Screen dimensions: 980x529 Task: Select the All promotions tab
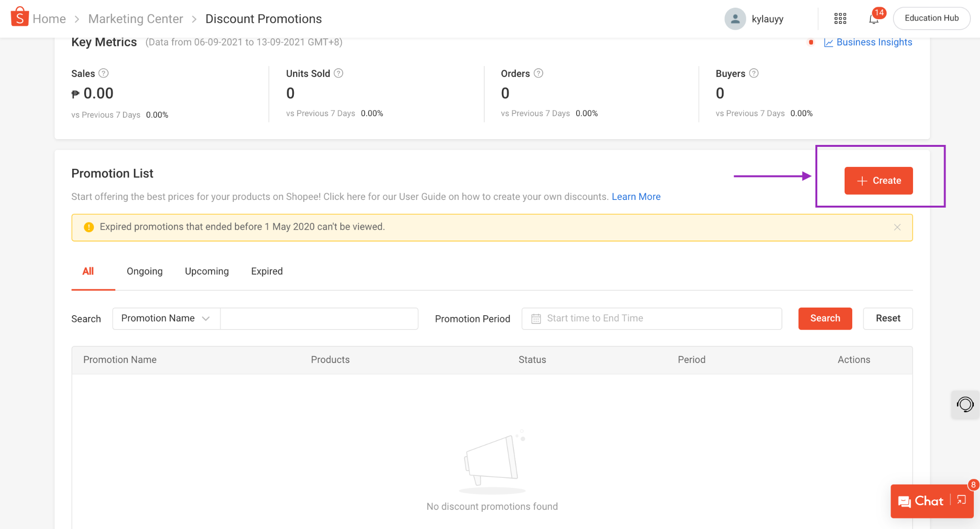pyautogui.click(x=88, y=271)
